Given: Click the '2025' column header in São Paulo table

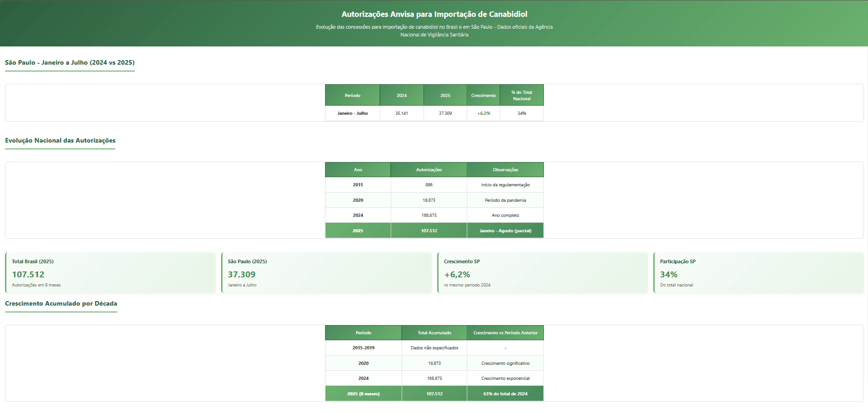Looking at the screenshot, I should 445,95.
